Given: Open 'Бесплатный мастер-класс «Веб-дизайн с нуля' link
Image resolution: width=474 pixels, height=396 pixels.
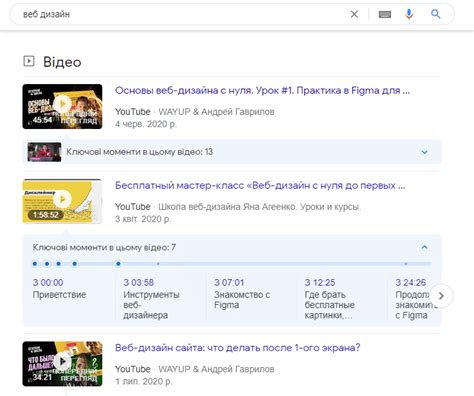Looking at the screenshot, I should 260,185.
